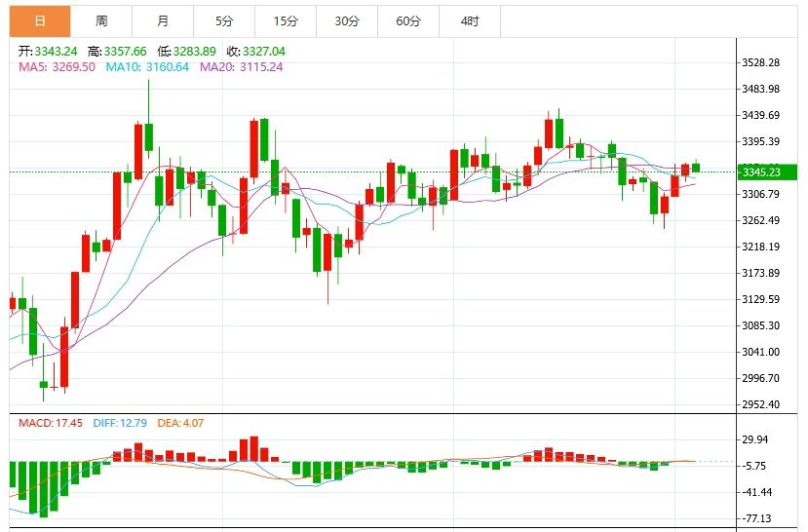
Task: Open the 4时 four-hour tab
Action: [x=470, y=20]
